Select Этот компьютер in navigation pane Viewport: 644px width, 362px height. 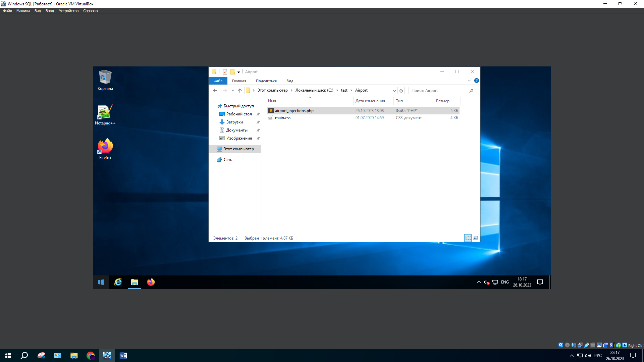(235, 149)
